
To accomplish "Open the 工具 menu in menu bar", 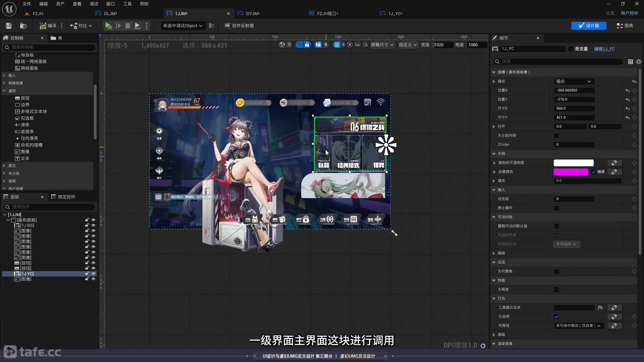I will coord(127,4).
